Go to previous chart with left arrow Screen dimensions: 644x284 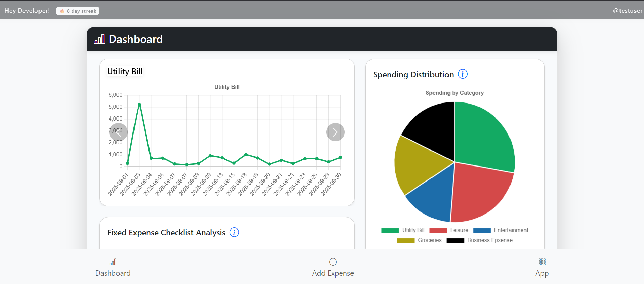[118, 132]
